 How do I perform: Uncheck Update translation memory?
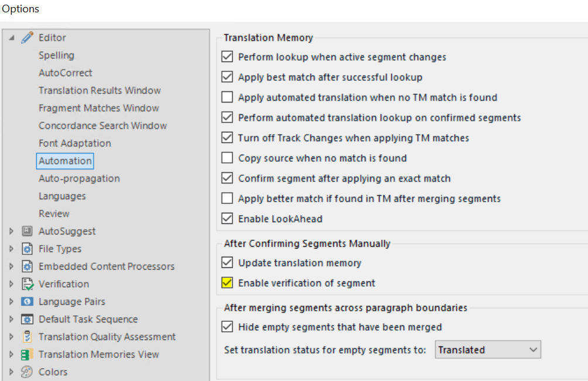tap(227, 263)
